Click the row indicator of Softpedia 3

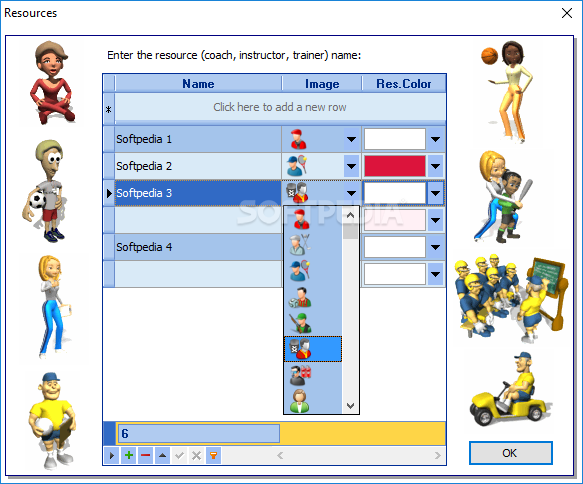click(109, 193)
